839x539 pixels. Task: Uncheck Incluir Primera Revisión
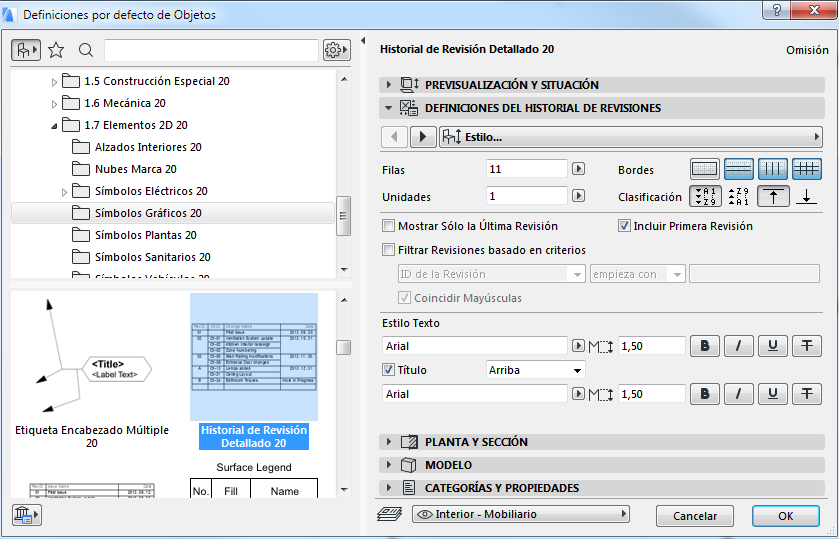(624, 226)
